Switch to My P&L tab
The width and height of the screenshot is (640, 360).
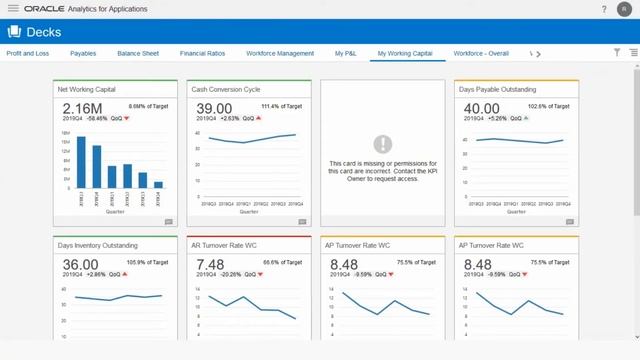pos(345,53)
